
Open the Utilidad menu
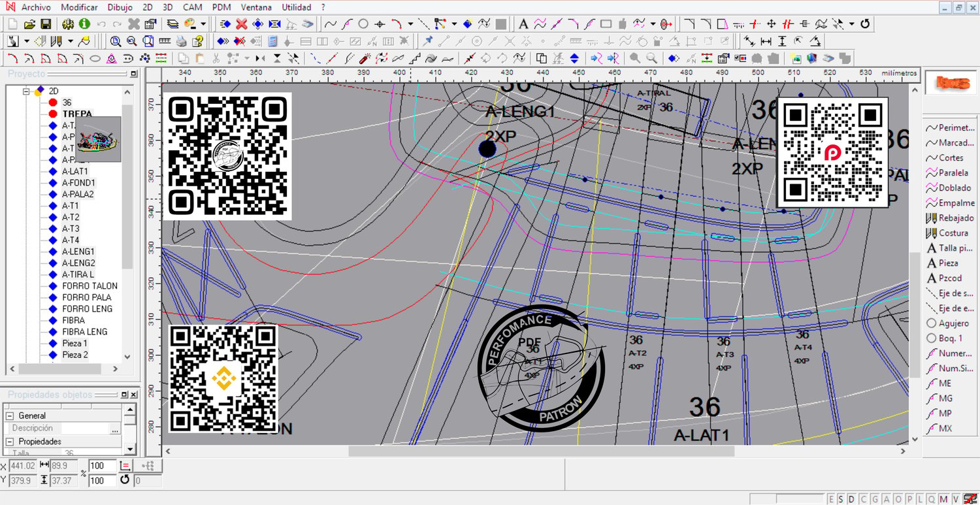click(x=297, y=7)
